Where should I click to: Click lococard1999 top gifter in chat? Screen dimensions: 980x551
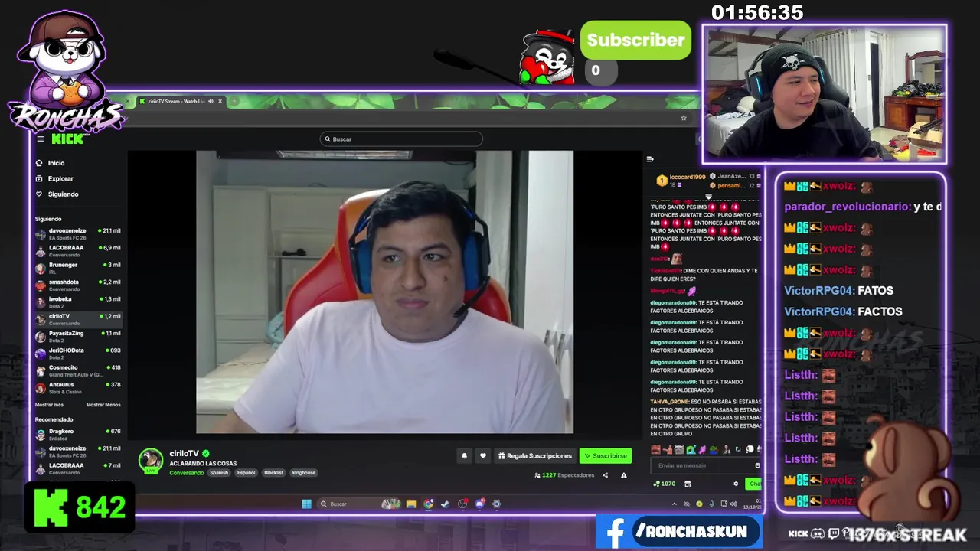(x=681, y=180)
